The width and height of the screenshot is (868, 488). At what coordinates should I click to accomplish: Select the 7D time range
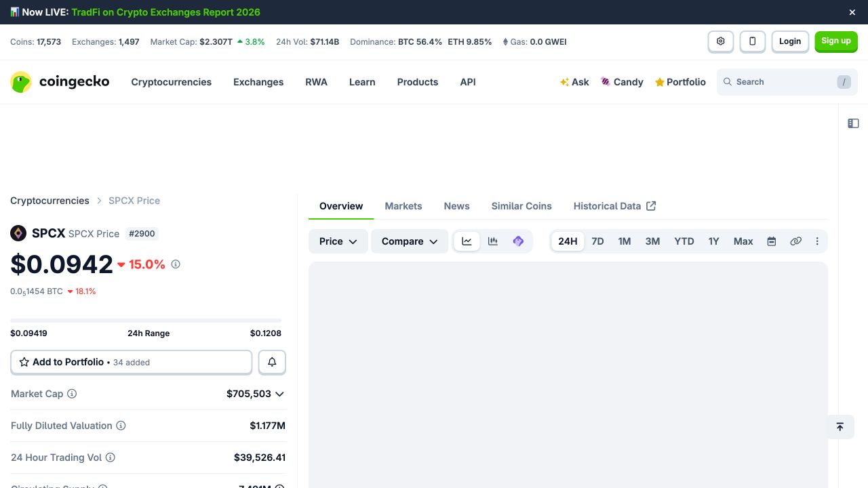[x=597, y=241]
